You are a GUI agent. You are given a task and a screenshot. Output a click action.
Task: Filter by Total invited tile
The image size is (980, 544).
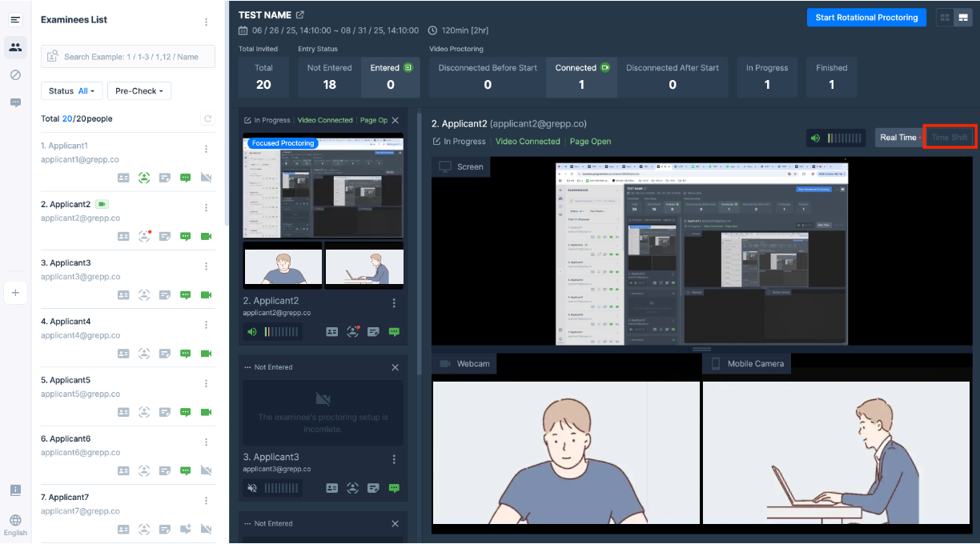pos(263,78)
